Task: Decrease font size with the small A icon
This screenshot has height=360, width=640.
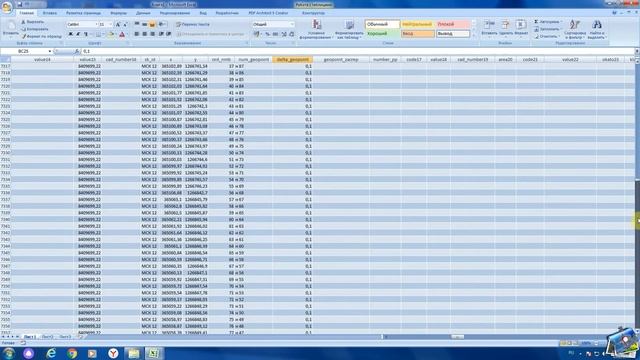Action: tap(125, 24)
